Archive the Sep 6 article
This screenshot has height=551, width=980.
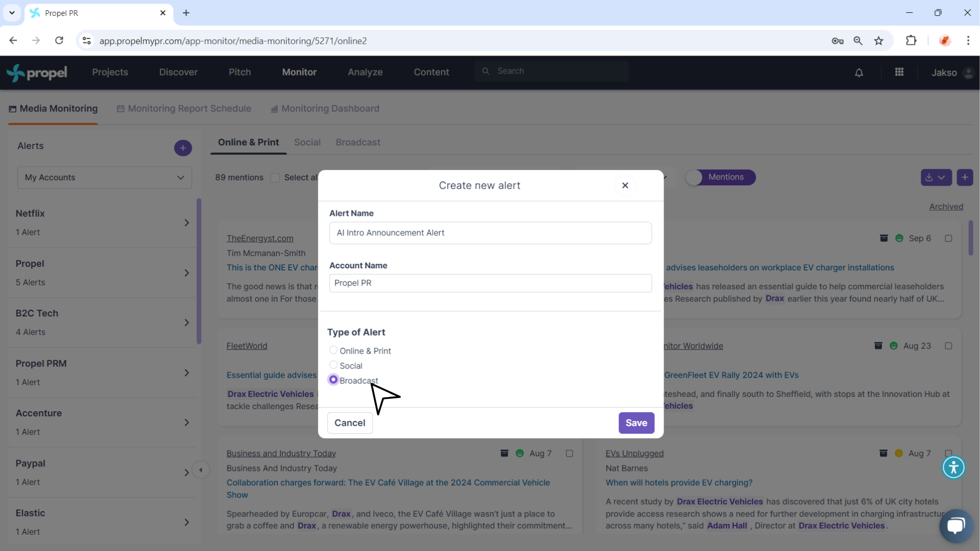pyautogui.click(x=884, y=238)
